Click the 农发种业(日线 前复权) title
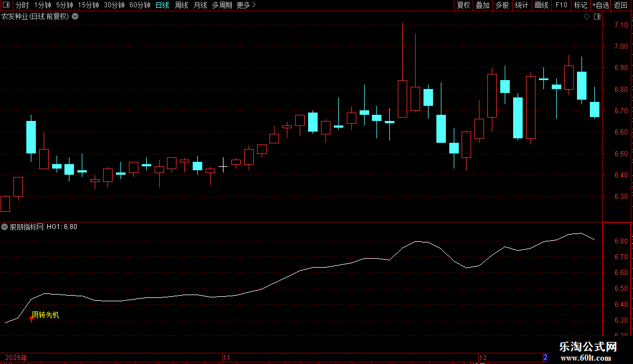Screen dimensions: 633x364 (x=35, y=17)
